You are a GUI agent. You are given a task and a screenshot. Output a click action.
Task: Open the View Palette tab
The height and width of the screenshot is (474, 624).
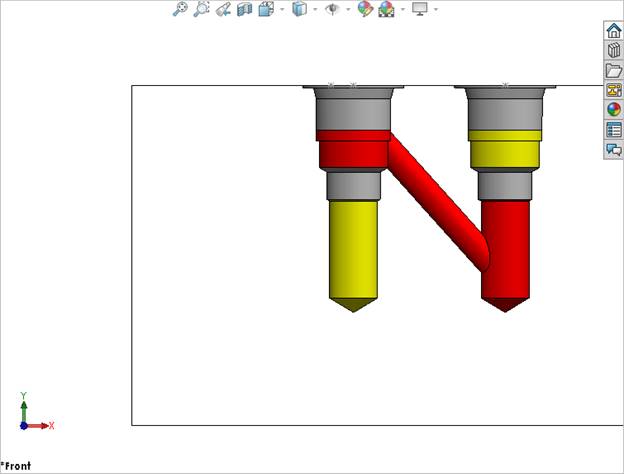pos(613,90)
